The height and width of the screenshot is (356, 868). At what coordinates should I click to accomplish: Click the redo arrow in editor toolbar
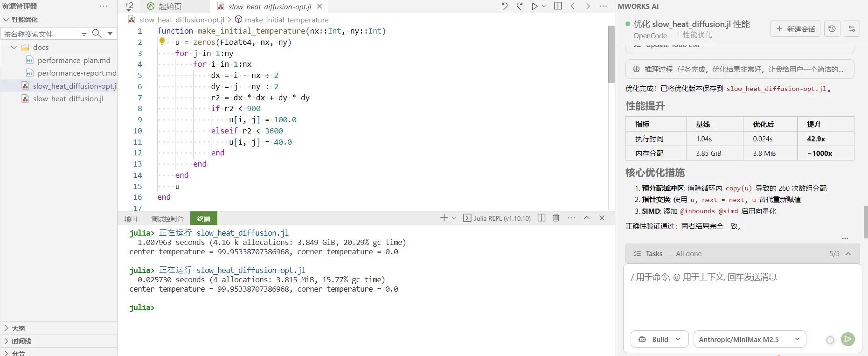tap(520, 6)
